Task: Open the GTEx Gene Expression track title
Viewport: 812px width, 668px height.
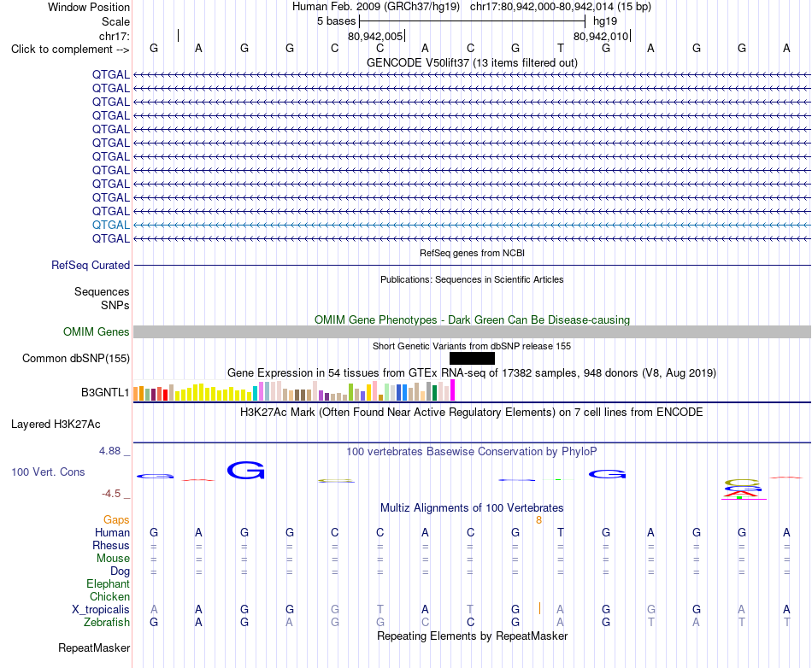Action: click(472, 372)
